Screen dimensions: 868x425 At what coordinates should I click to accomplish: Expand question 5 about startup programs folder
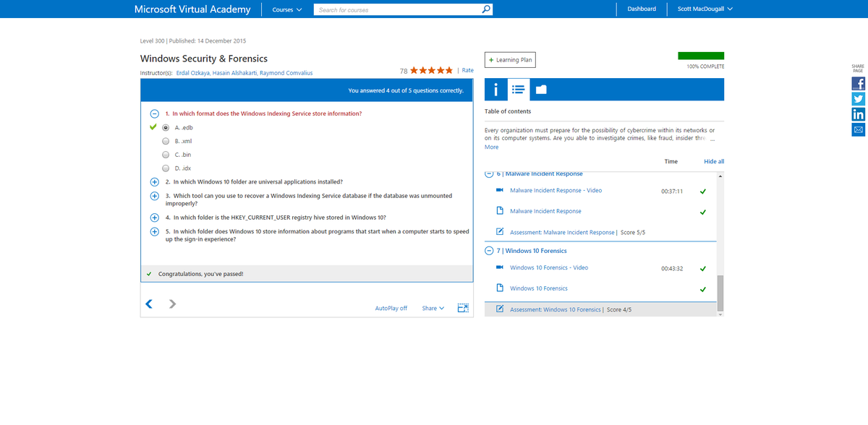(x=154, y=232)
